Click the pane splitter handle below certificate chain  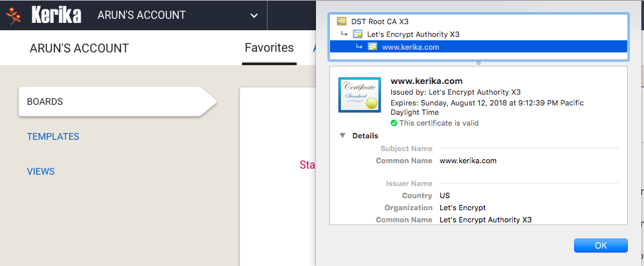pos(479,63)
